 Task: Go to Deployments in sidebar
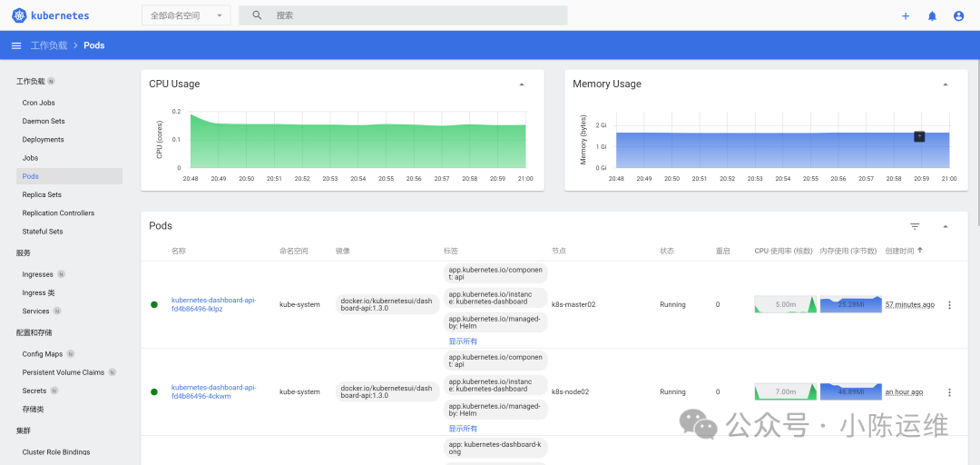tap(44, 140)
